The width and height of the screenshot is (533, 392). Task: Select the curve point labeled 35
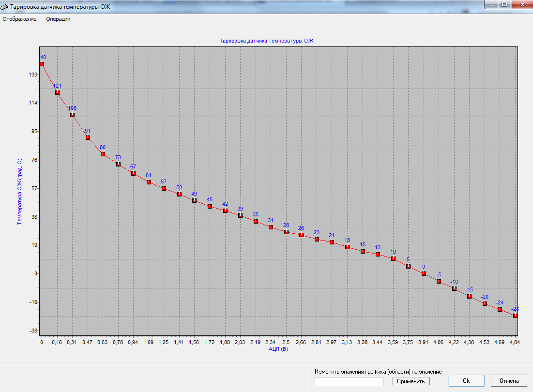(256, 221)
